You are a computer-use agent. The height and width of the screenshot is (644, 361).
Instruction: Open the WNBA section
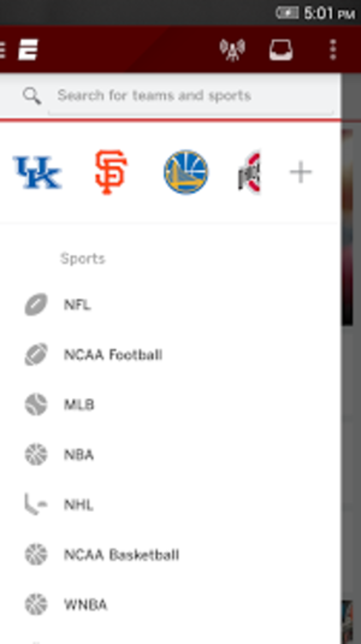pyautogui.click(x=85, y=604)
